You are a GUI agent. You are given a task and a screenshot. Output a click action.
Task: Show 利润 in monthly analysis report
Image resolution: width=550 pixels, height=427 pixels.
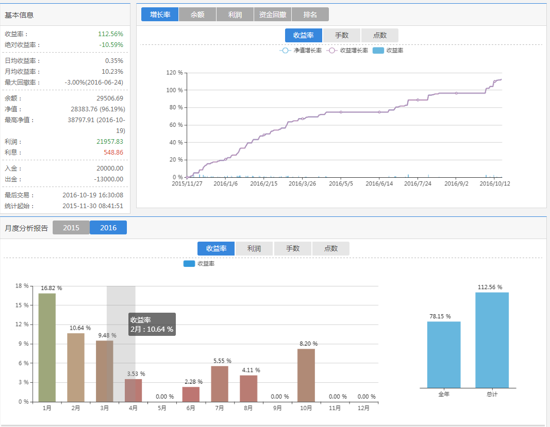pos(254,248)
